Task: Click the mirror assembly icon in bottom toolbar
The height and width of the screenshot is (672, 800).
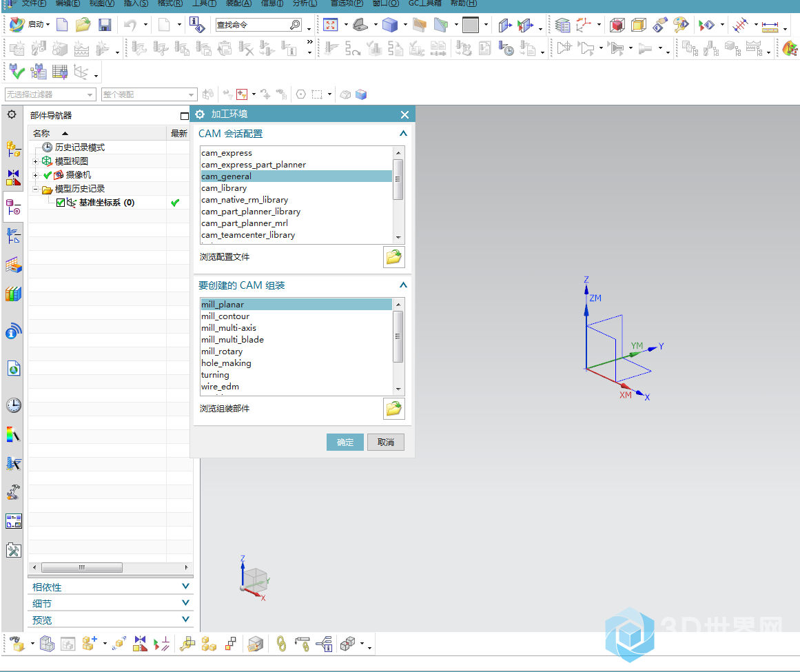Action: [141, 644]
